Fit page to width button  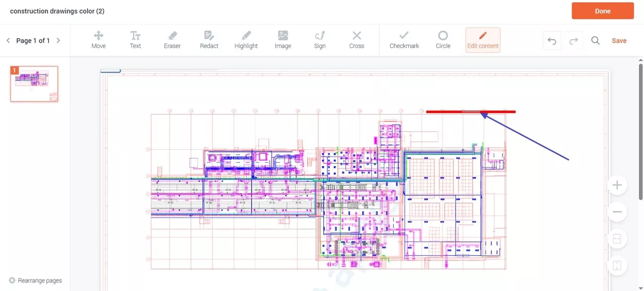click(x=617, y=239)
